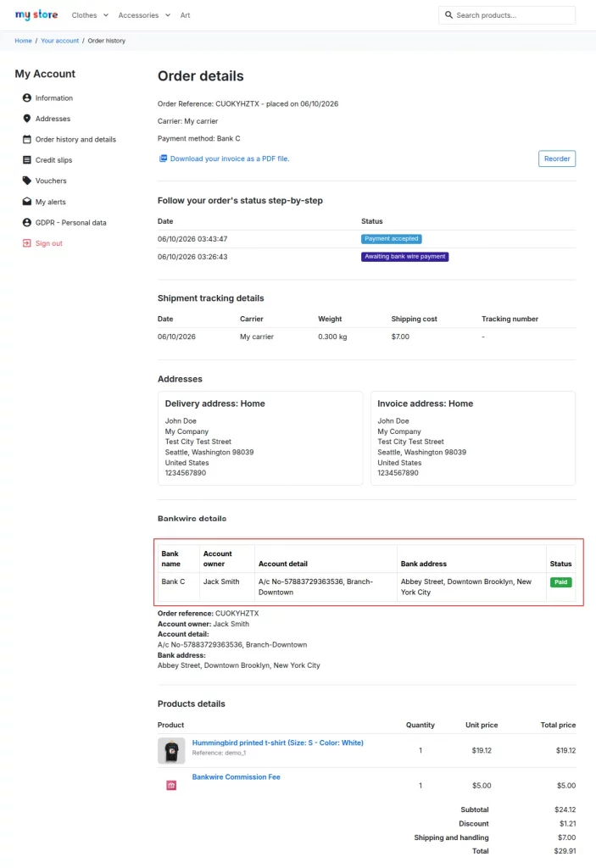Screen dimensions: 596x868
Task: Click the Awaiting bank wire payment badge
Action: [405, 256]
